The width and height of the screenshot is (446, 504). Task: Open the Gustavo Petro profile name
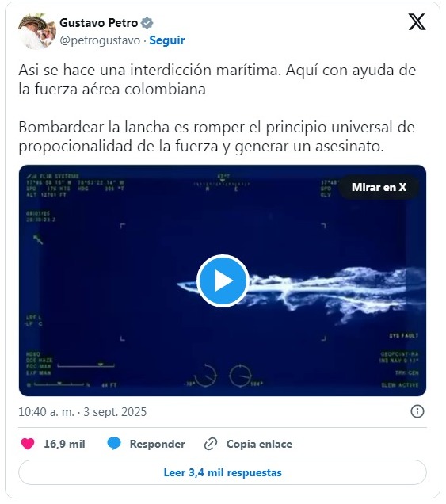pyautogui.click(x=99, y=23)
